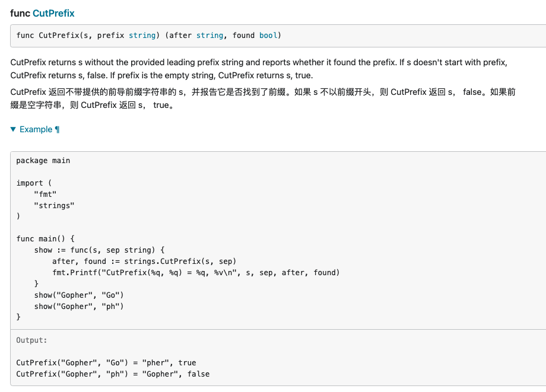This screenshot has height=392, width=546.
Task: Click the first string type in signature
Action: point(142,36)
